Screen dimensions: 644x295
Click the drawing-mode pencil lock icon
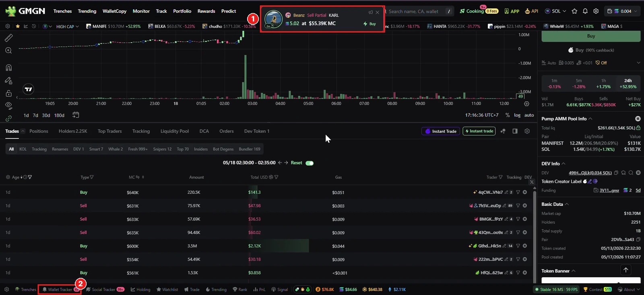tap(8, 80)
